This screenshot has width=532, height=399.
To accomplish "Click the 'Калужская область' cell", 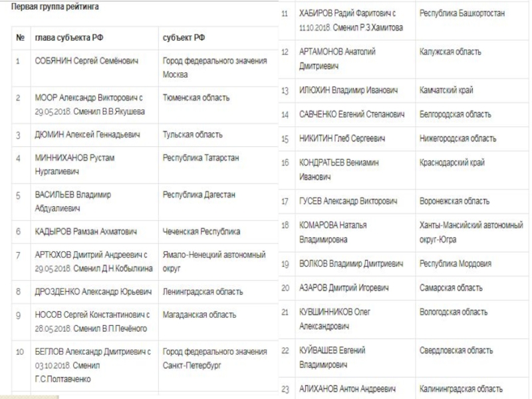I will point(451,52).
